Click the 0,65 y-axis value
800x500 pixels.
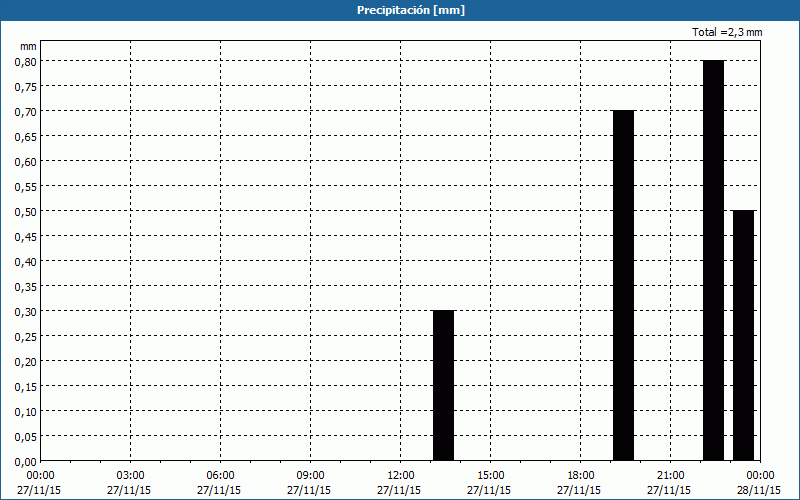(26, 137)
